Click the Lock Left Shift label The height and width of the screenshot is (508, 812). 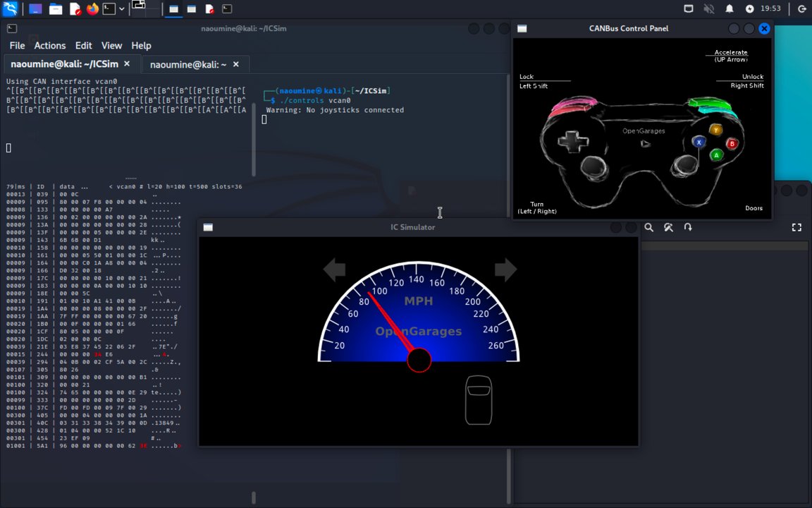[x=534, y=81]
